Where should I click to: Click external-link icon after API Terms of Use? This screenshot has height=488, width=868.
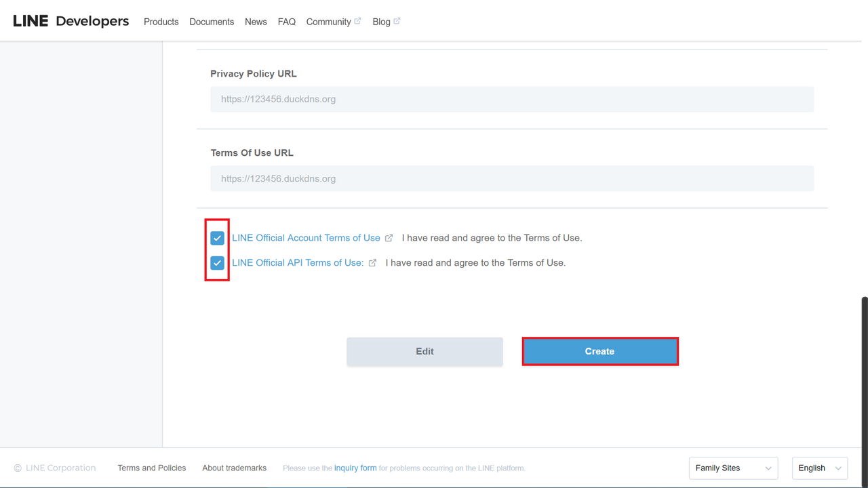(372, 263)
